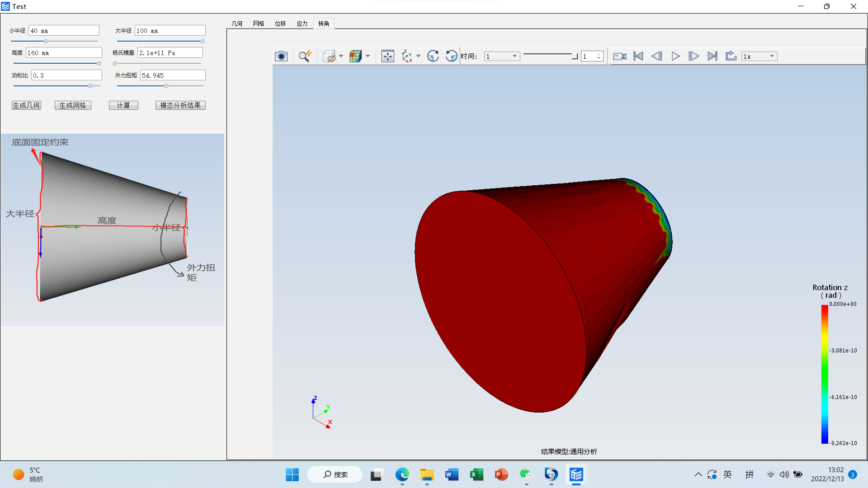868x488 pixels.
Task: Click the 泊松比 slider handle
Action: [90, 86]
